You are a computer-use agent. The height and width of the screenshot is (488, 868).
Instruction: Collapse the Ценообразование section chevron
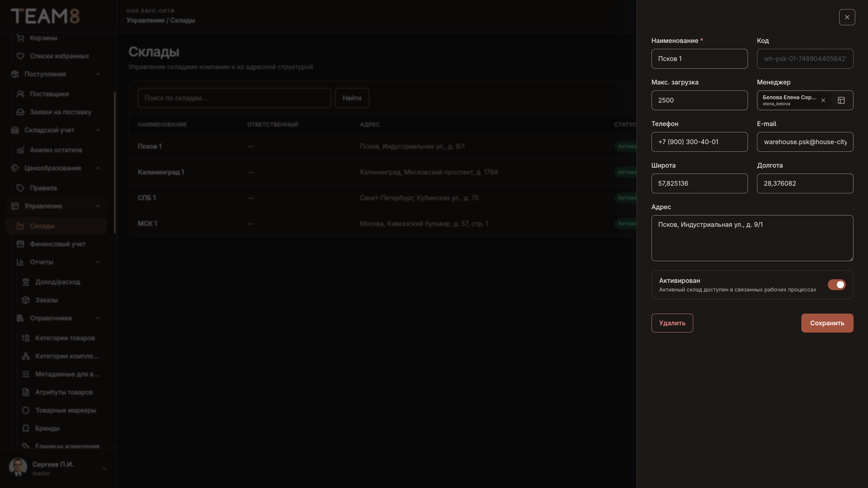tap(98, 168)
